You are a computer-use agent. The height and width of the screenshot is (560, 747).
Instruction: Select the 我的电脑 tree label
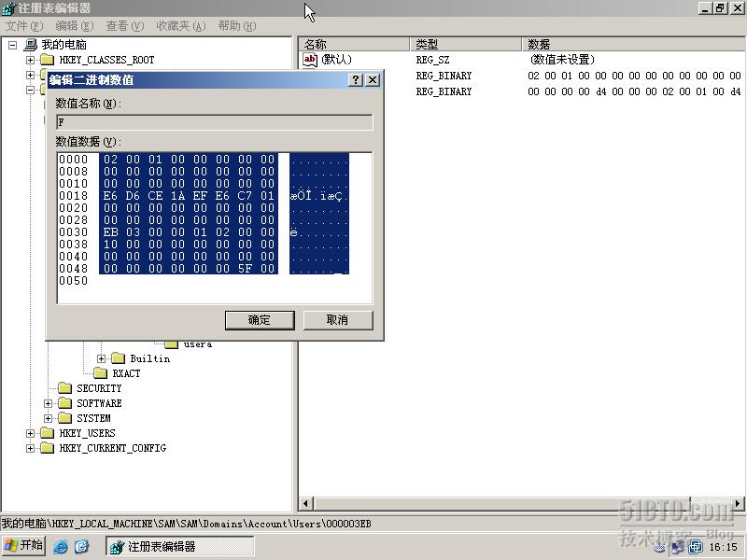(x=63, y=45)
